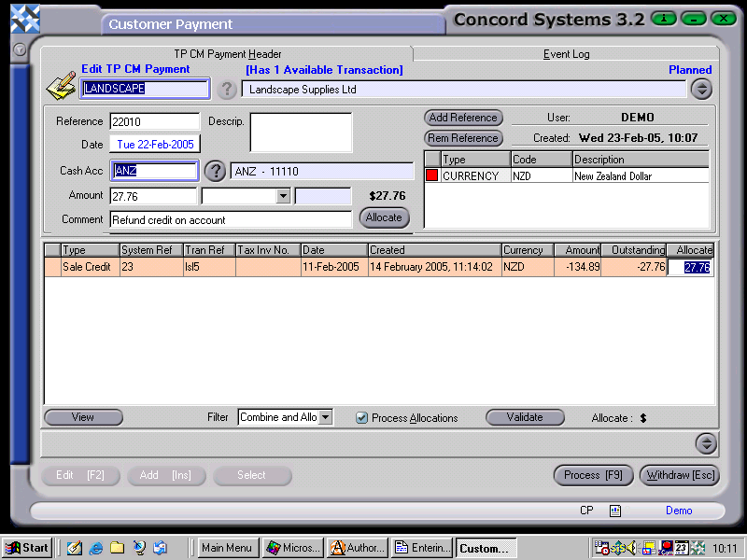Screen dimensions: 747x560
Task: Expand the chevron above the Process button
Action: click(707, 444)
